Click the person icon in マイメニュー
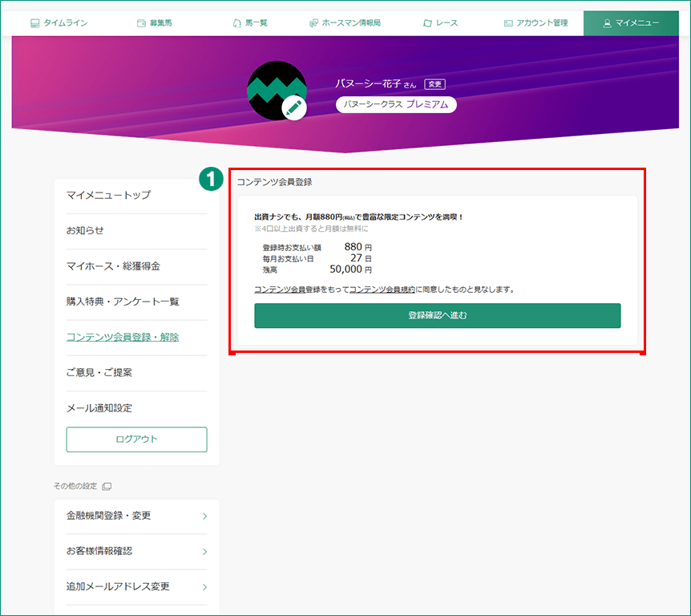This screenshot has height=616, width=691. (x=608, y=23)
